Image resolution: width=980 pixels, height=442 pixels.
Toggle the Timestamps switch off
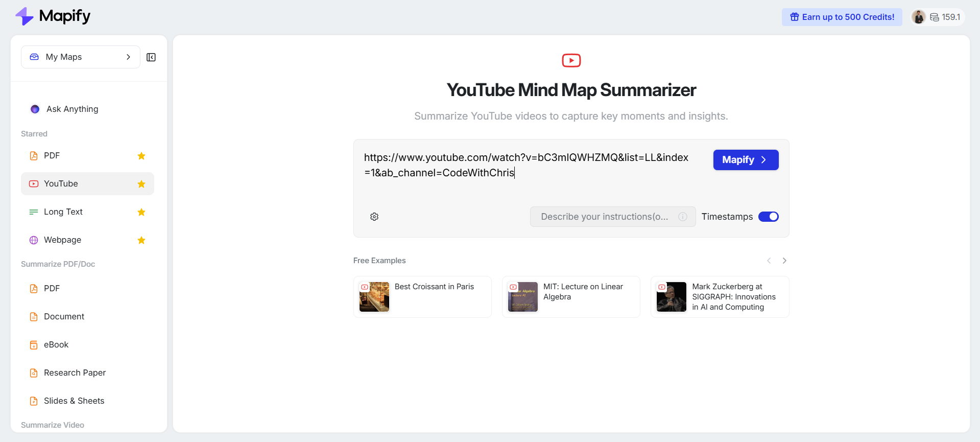(x=768, y=217)
